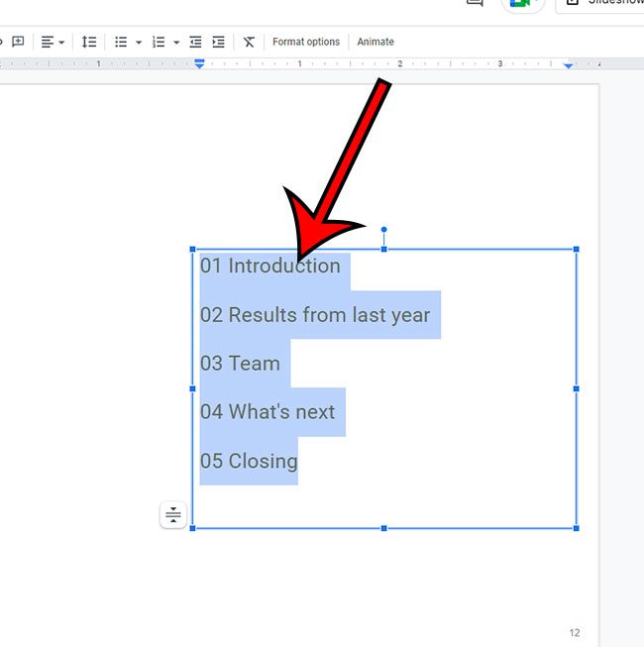
Task: Clear formatting from selected text
Action: 249,42
